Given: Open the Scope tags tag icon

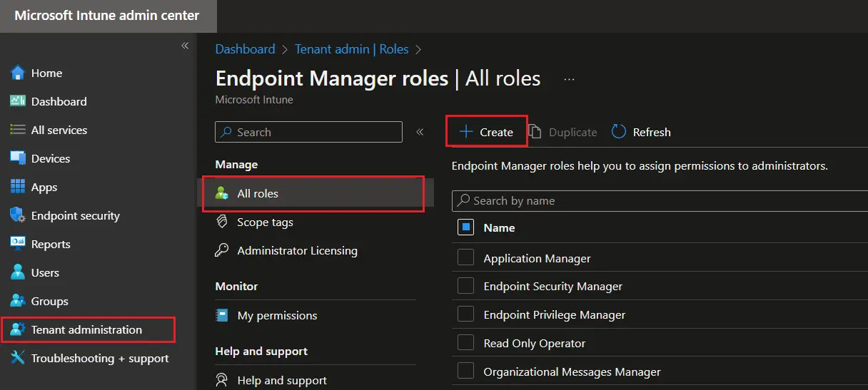Looking at the screenshot, I should tap(223, 222).
